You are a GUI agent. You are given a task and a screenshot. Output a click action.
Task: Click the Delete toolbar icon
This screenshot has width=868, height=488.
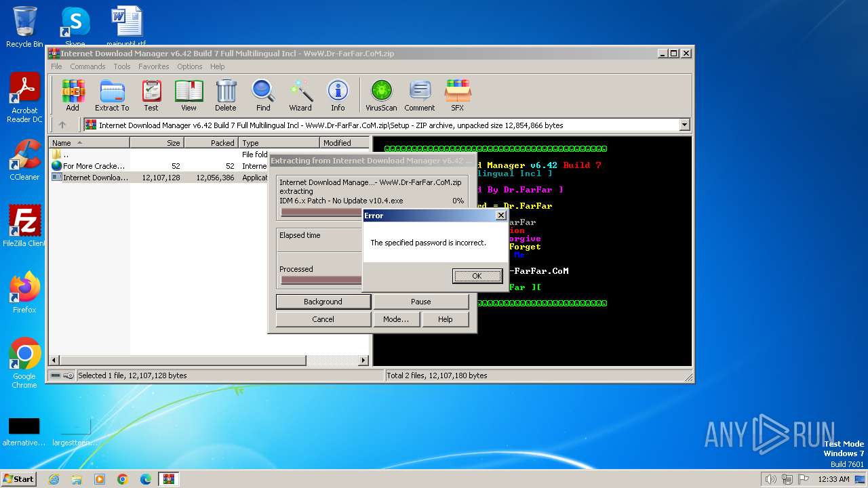pos(226,95)
